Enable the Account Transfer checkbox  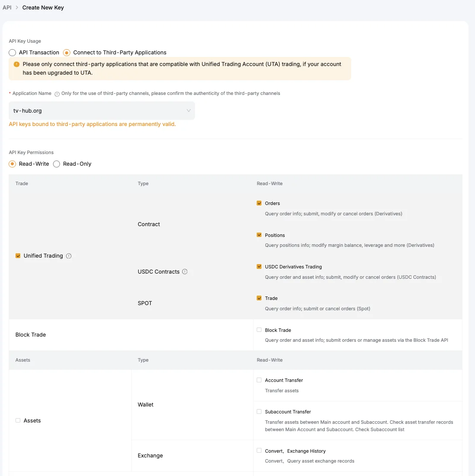[x=259, y=380]
